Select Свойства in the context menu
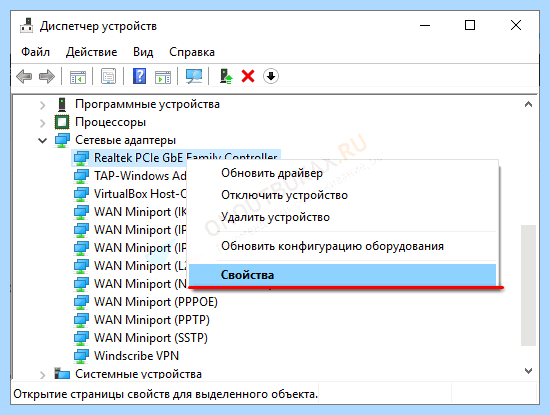 (342, 275)
